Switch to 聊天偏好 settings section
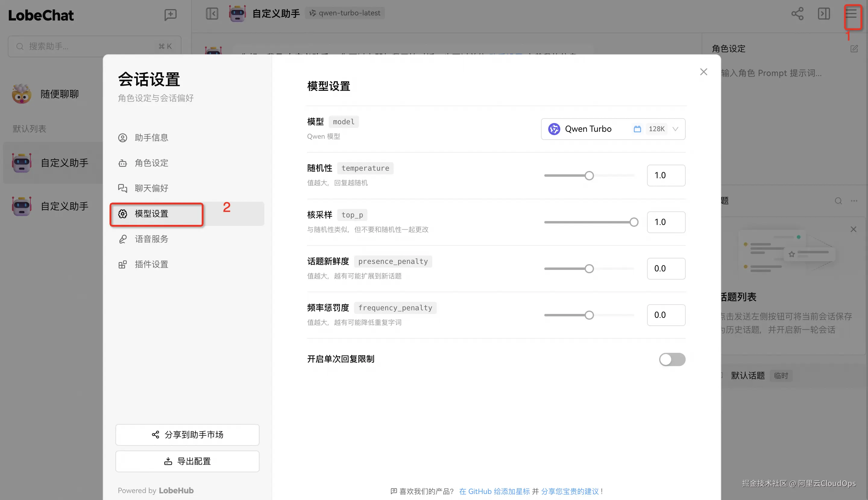 click(x=151, y=188)
